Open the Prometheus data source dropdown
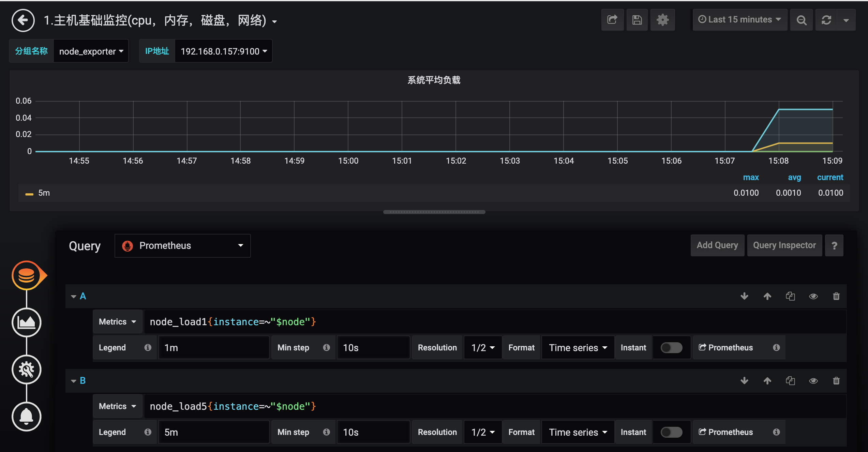 (x=182, y=245)
